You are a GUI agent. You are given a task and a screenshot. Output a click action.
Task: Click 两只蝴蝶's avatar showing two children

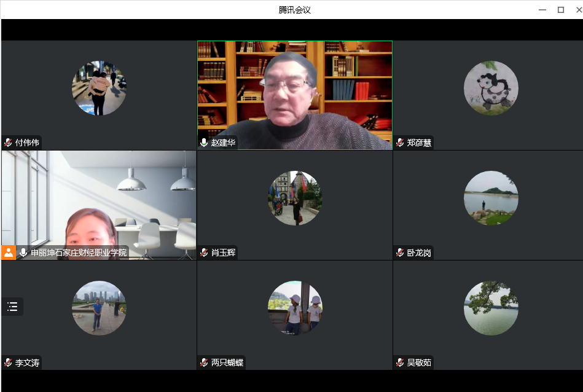[x=295, y=308]
